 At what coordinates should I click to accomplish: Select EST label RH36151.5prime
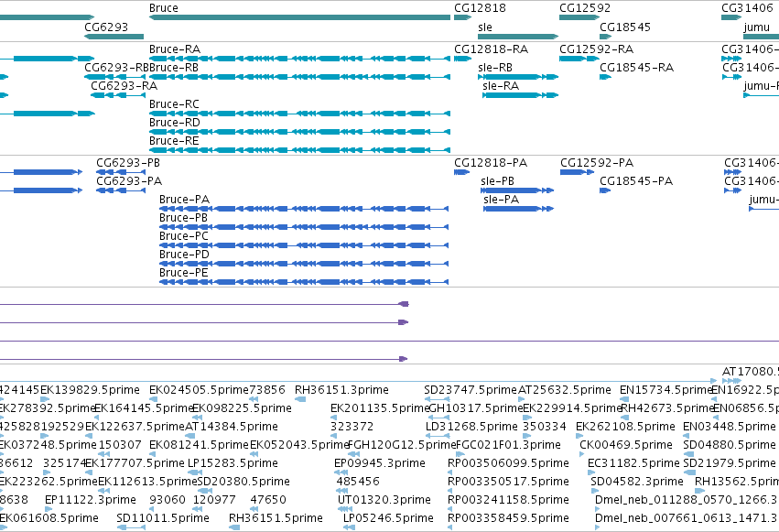point(276,518)
